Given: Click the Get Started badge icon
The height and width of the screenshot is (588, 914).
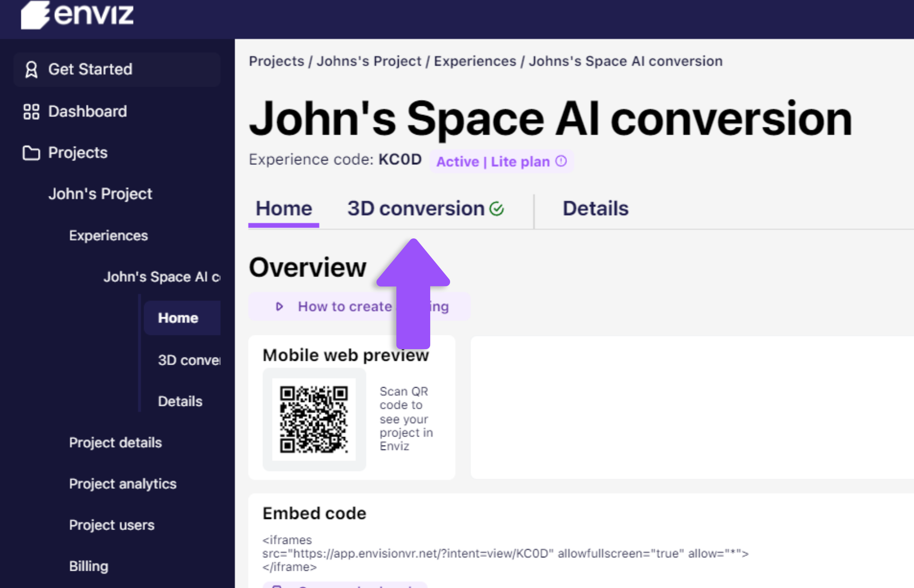Looking at the screenshot, I should 31,69.
